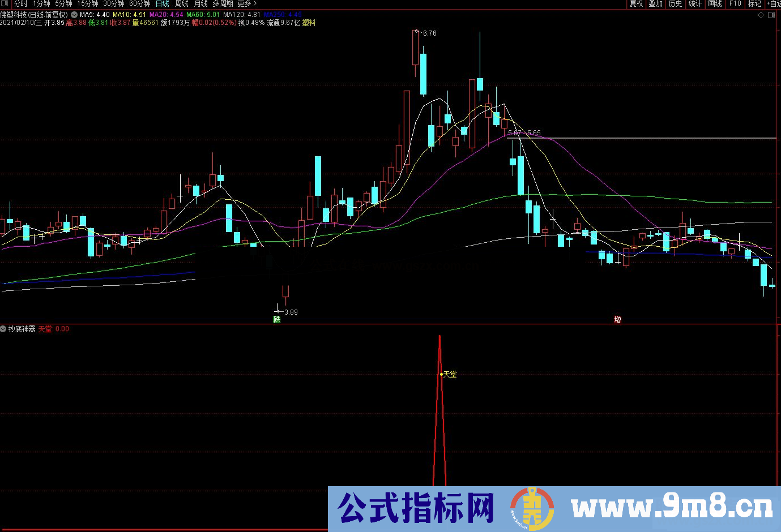Switch to 分时 chart period

point(20,3)
